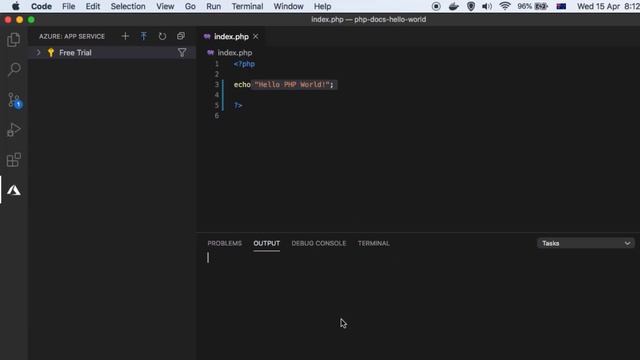
Task: Click the Deploy to Web App arrow icon
Action: coord(144,36)
